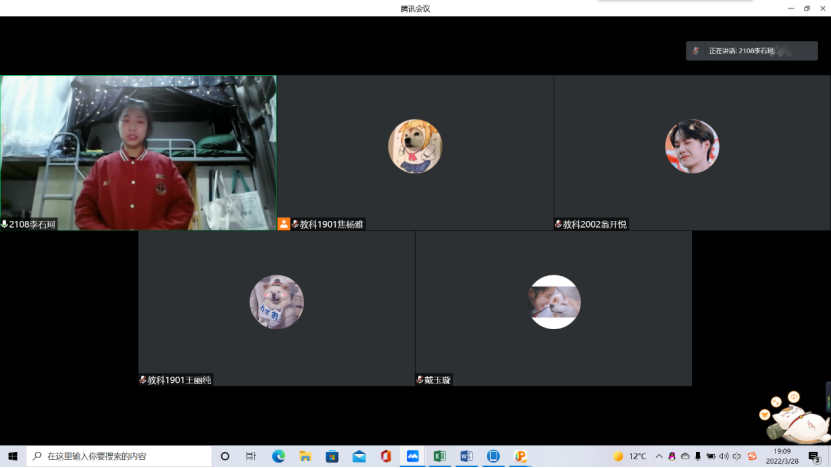Select the 教科1901焦杨雅 dog avatar tile
Image resolution: width=831 pixels, height=468 pixels.
pyautogui.click(x=415, y=146)
